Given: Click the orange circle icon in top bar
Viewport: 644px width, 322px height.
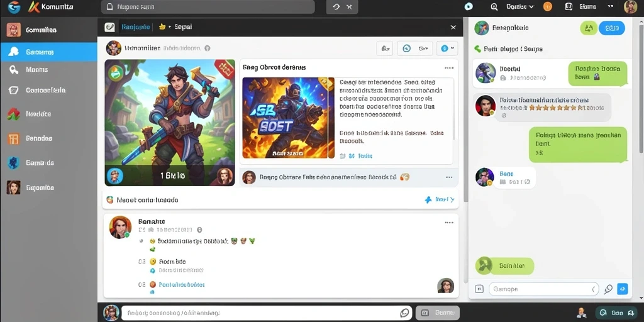Looking at the screenshot, I should pyautogui.click(x=548, y=6).
